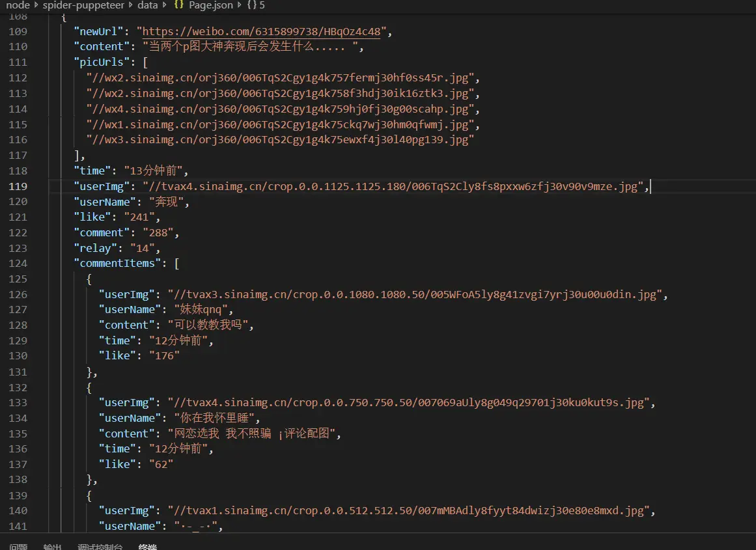Click line number 111 in the gutter
This screenshot has height=550, width=756.
tap(18, 62)
